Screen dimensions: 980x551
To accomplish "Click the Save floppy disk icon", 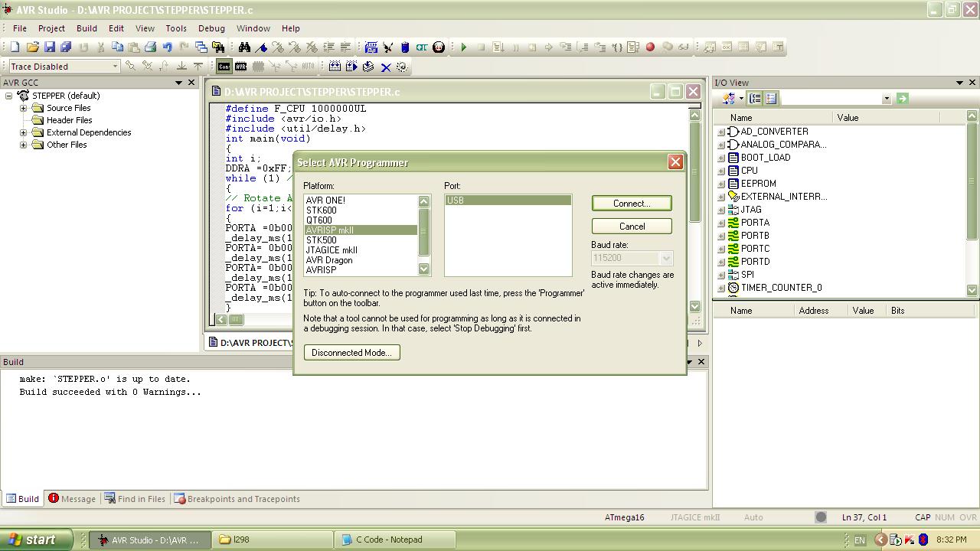I will (49, 47).
